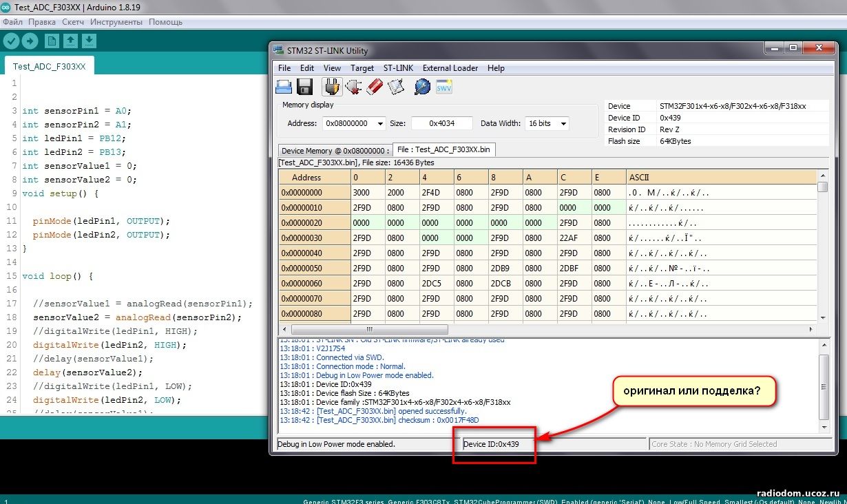Screen dimensions: 847x504
Task: Click Arduino Save sketch down-arrow icon
Action: coord(89,41)
